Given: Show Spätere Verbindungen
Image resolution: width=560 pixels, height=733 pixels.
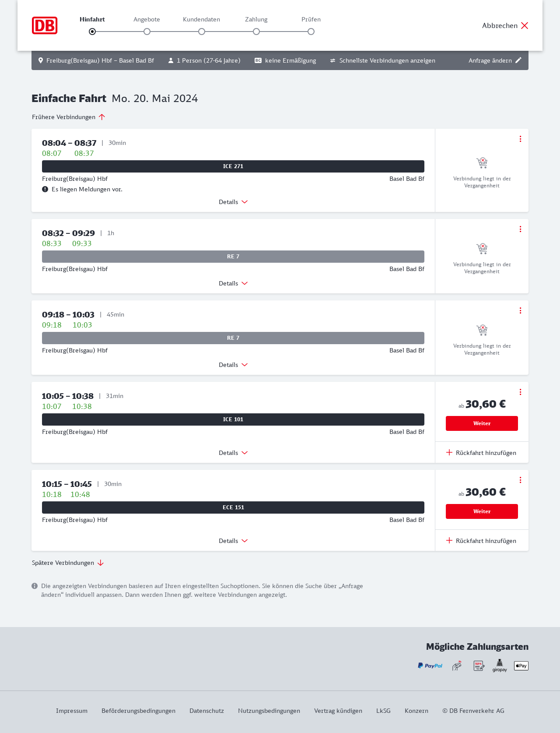Looking at the screenshot, I should [x=68, y=563].
